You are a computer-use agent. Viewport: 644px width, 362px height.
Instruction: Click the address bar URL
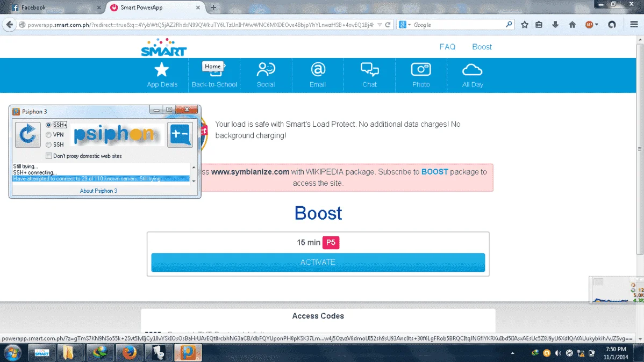[x=201, y=25]
